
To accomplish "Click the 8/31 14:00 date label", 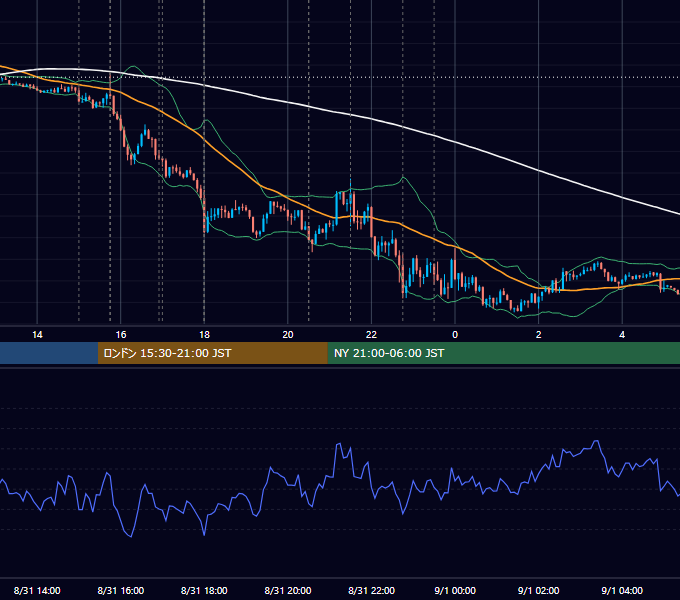I will [37, 590].
